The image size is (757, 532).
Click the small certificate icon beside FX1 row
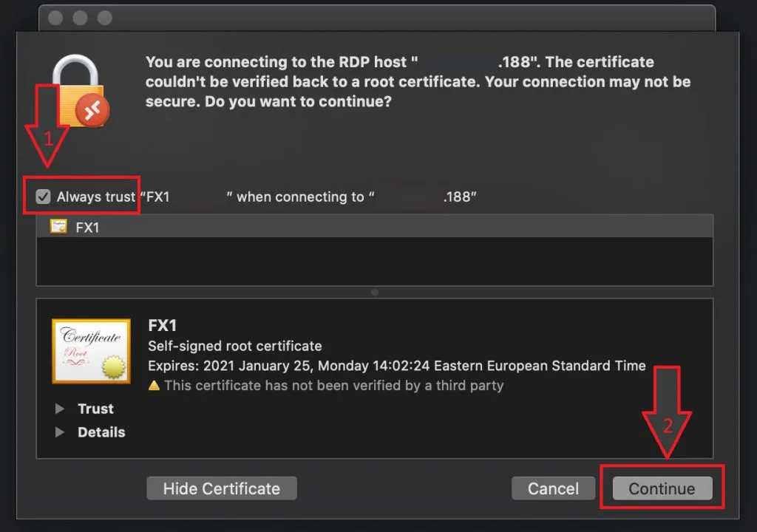pyautogui.click(x=59, y=226)
